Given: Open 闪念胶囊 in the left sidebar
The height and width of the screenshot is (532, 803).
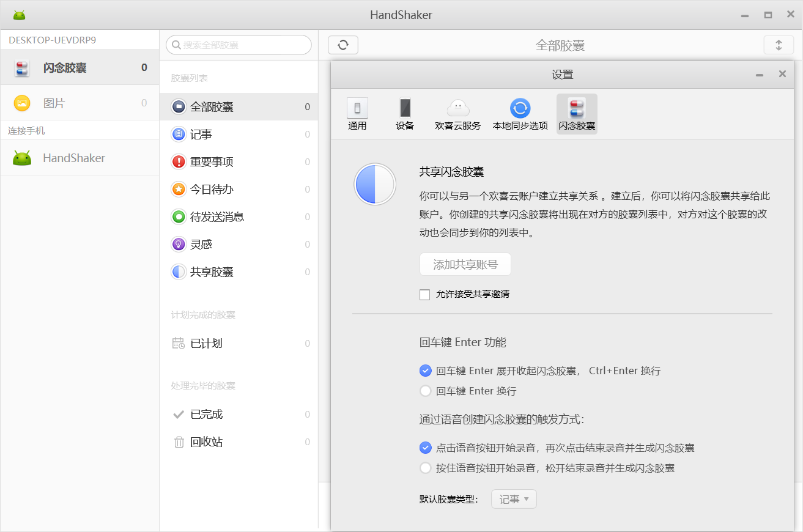Looking at the screenshot, I should [x=80, y=68].
